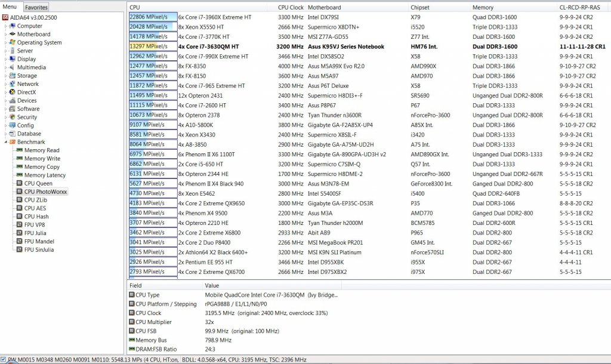Select the 6x Phenom II X6 1100T row

tap(369, 155)
